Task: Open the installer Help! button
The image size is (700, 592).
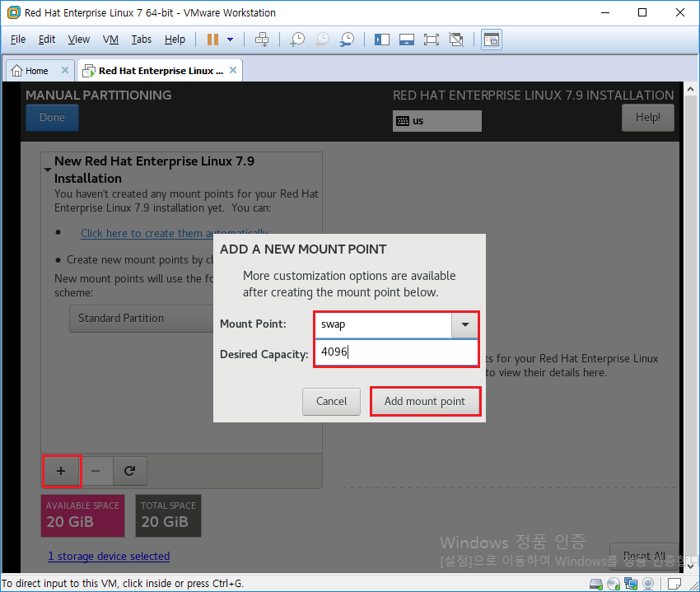Action: point(648,118)
